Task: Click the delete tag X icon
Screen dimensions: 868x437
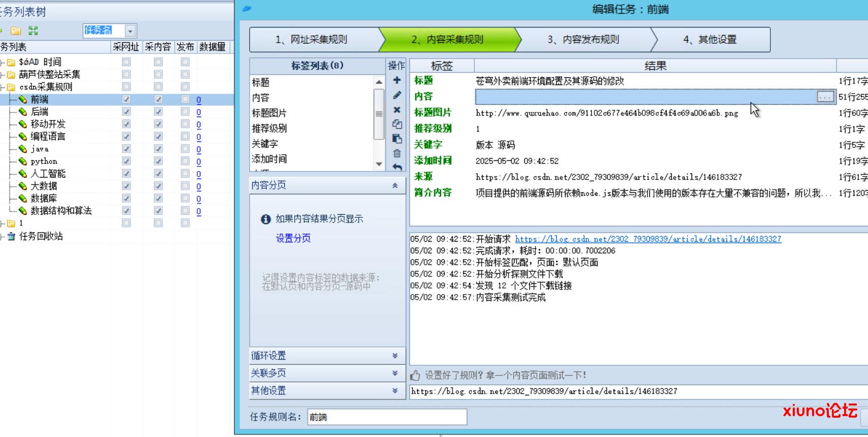Action: click(x=397, y=110)
